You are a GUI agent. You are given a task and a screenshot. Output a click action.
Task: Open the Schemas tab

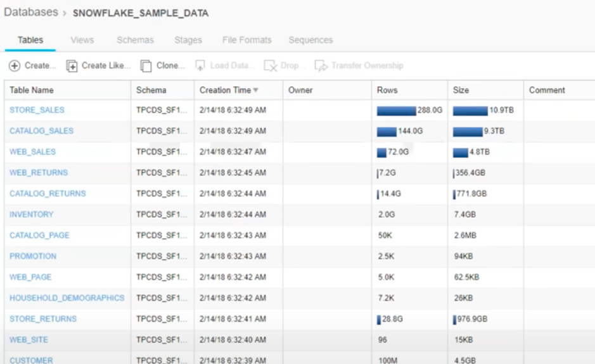135,40
